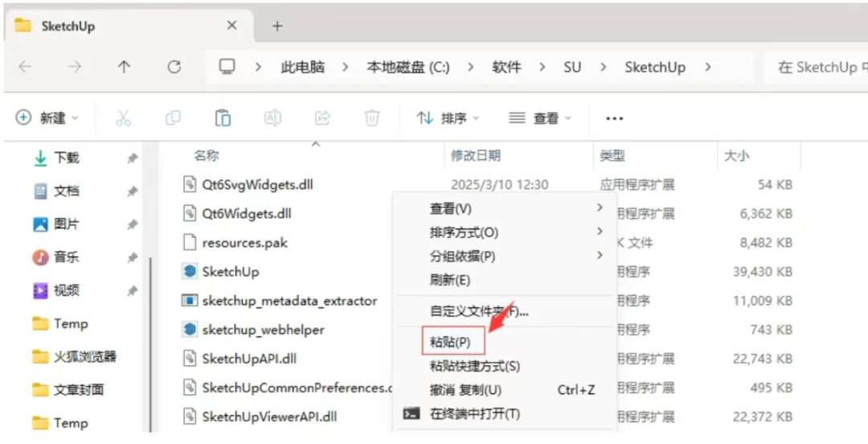Click the 音乐 music icon in sidebar
The image size is (868, 444).
[x=40, y=257]
